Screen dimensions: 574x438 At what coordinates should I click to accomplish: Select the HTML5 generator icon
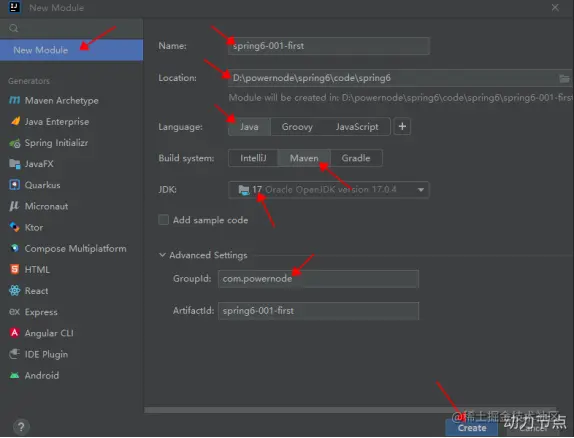pos(14,270)
